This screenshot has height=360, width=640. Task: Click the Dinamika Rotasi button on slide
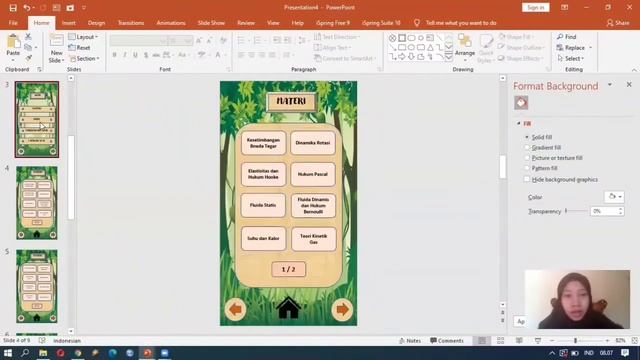point(313,143)
